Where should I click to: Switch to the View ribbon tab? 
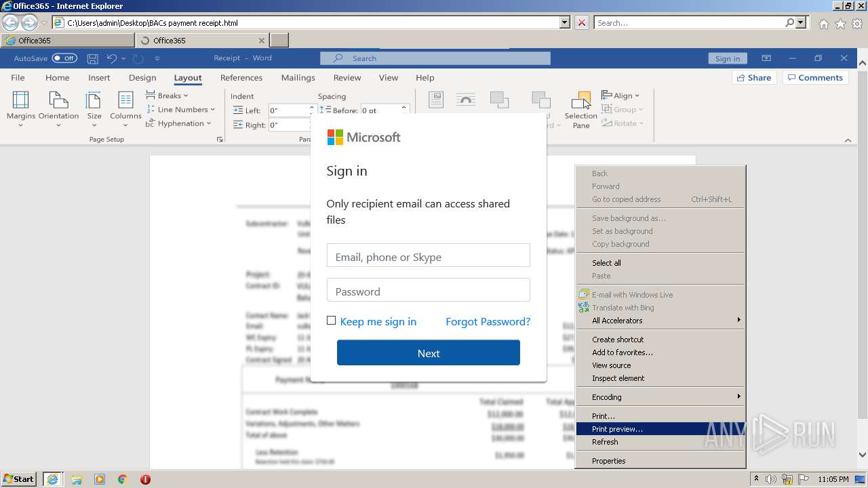[389, 78]
